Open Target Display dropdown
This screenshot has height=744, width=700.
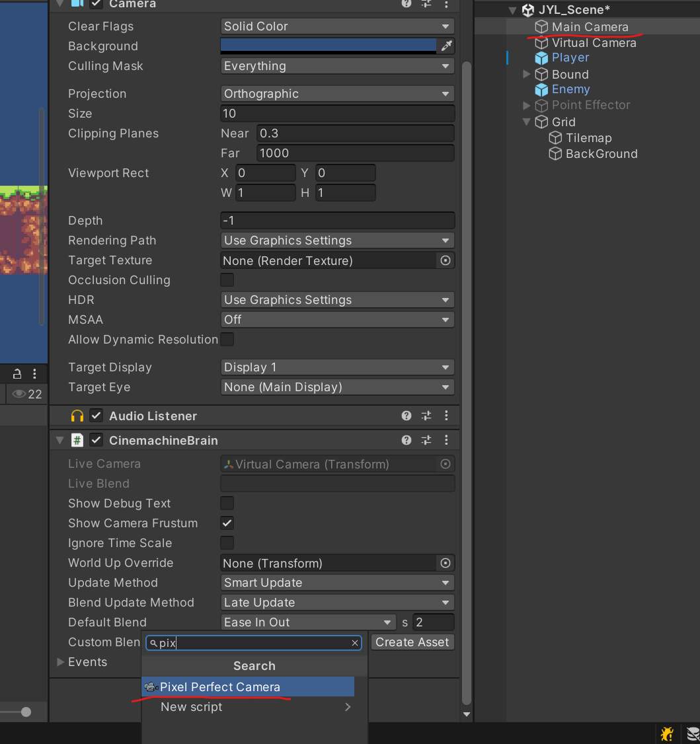coord(337,367)
